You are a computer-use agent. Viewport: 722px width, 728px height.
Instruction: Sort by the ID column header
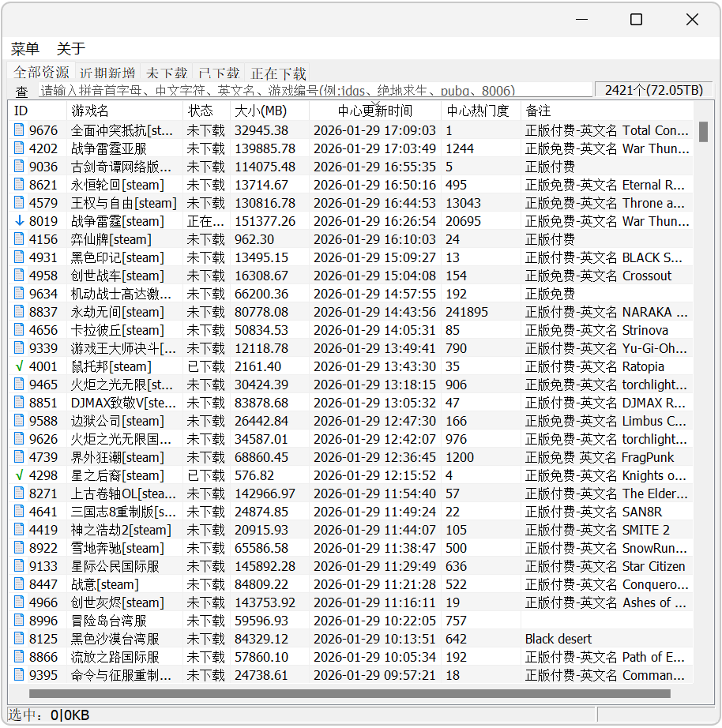point(38,111)
